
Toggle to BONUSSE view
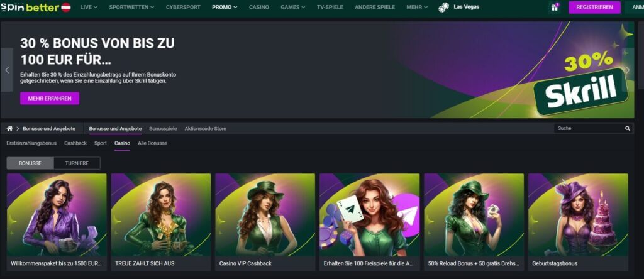30,163
